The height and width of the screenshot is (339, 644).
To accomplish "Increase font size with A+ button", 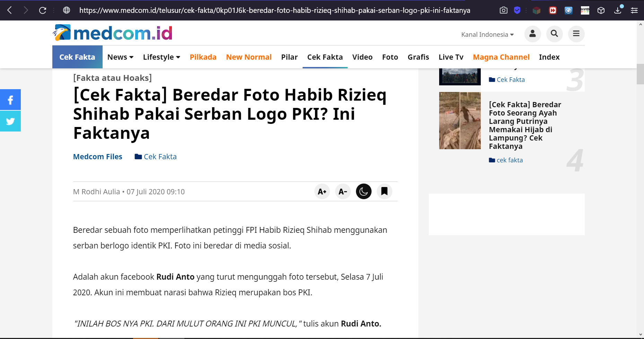I will (322, 192).
